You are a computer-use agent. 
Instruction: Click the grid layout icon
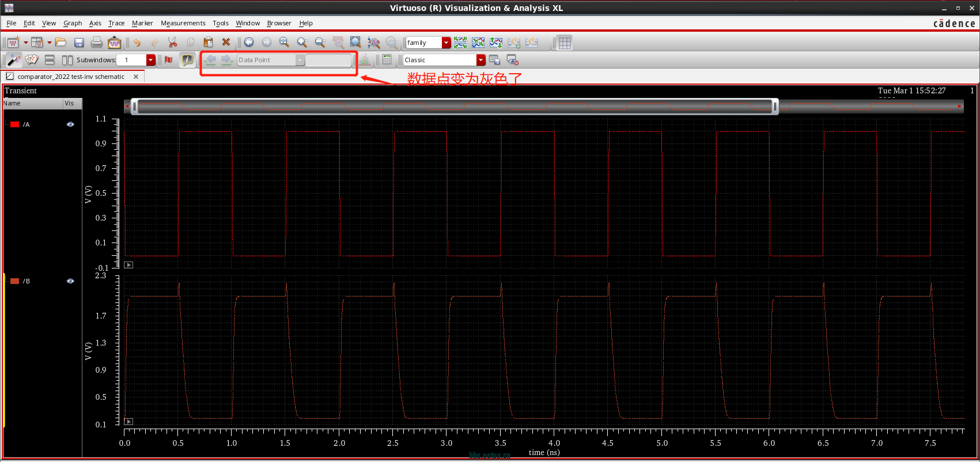(x=565, y=43)
